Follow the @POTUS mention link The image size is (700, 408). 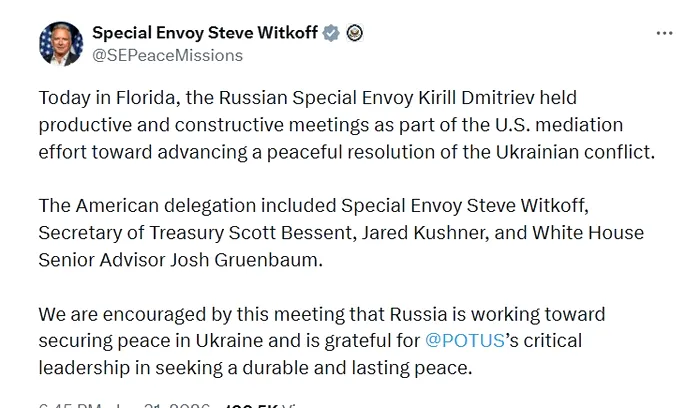pyautogui.click(x=466, y=340)
